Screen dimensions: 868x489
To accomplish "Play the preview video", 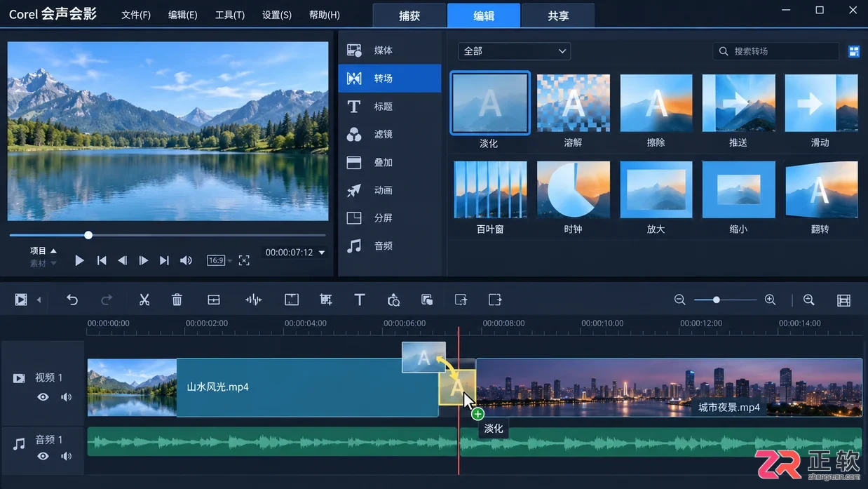I will (79, 260).
